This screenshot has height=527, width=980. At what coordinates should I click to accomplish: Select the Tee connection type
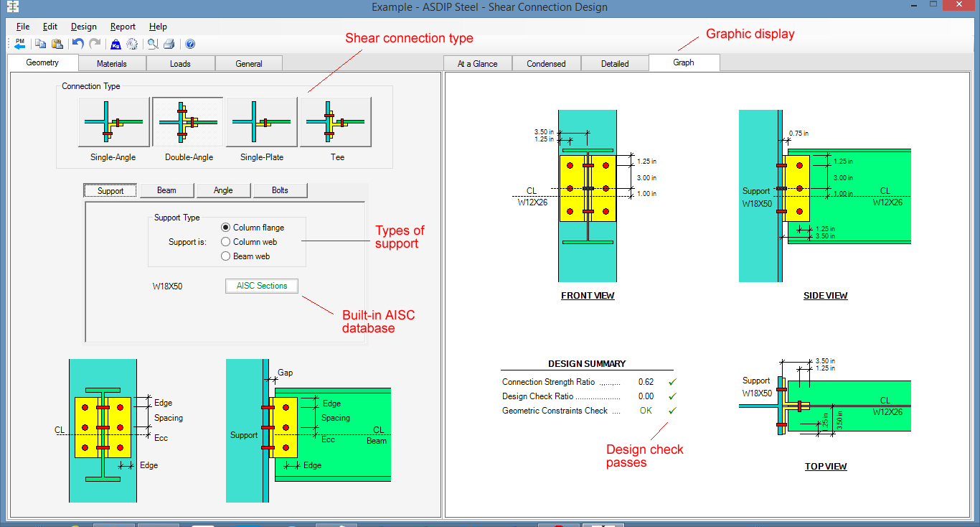[334, 122]
